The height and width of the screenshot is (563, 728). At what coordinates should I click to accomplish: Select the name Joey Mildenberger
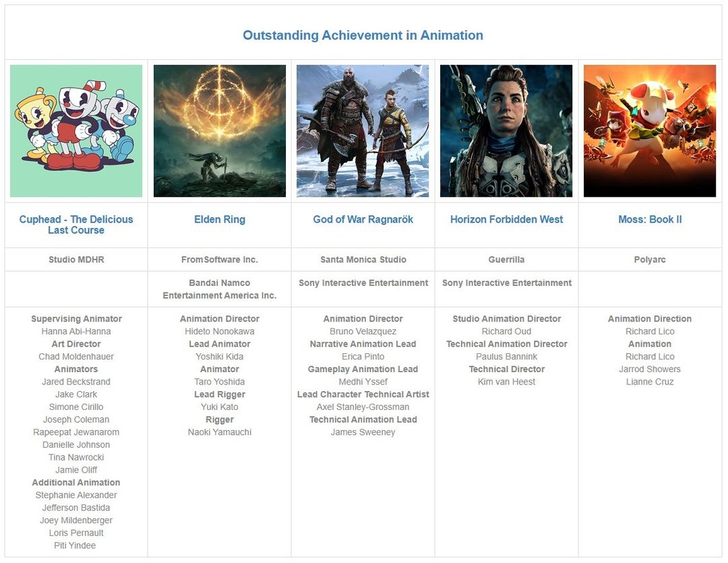tap(76, 520)
